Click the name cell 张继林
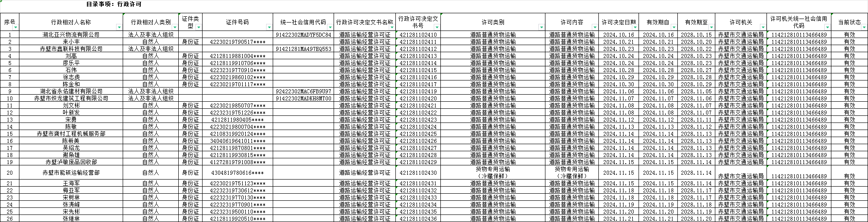 pos(71,218)
